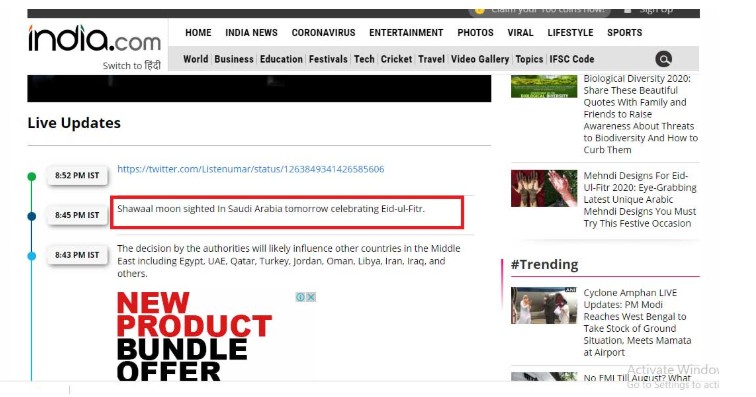The image size is (756, 397).
Task: Click the Live Updates heading
Action: [x=74, y=123]
